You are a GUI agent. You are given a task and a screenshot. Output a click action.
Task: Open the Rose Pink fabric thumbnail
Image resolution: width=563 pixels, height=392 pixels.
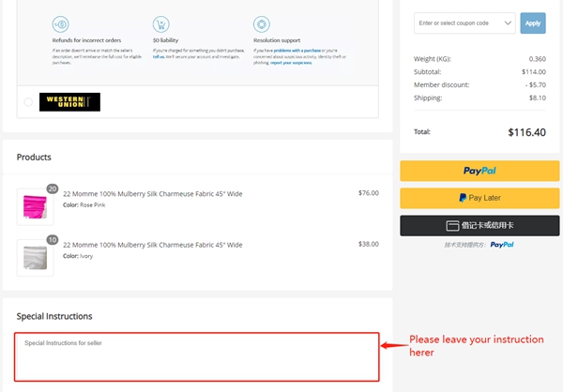point(35,207)
